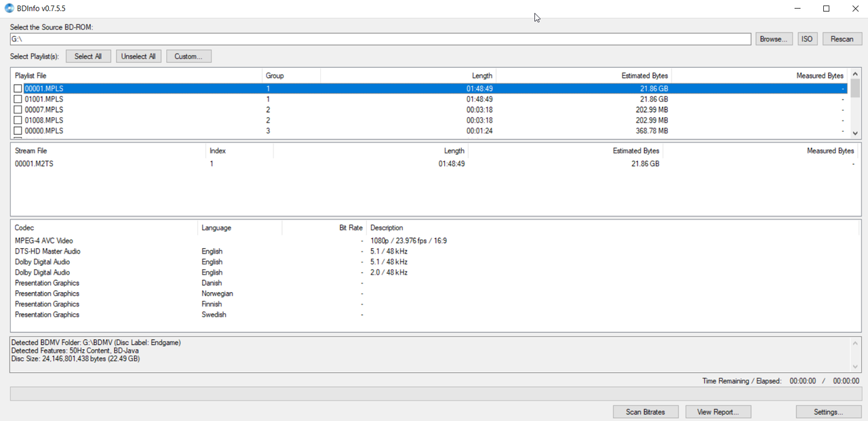This screenshot has height=421, width=868.
Task: Click the BDInfo application icon in title bar
Action: point(9,8)
